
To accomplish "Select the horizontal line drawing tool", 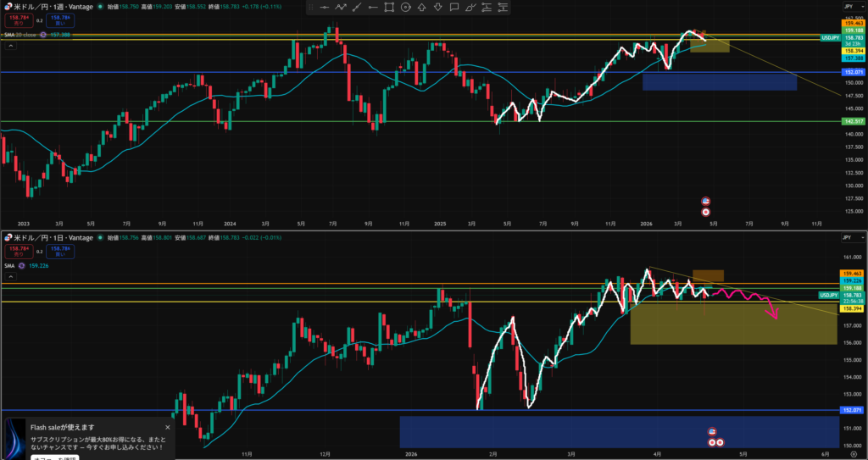I will pyautogui.click(x=325, y=8).
